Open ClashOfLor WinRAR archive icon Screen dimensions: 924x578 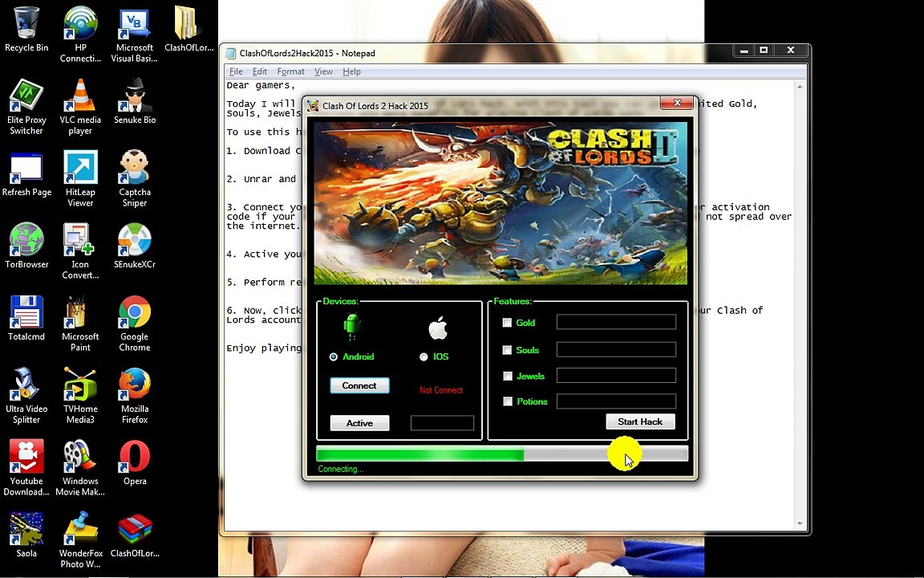pos(135,535)
